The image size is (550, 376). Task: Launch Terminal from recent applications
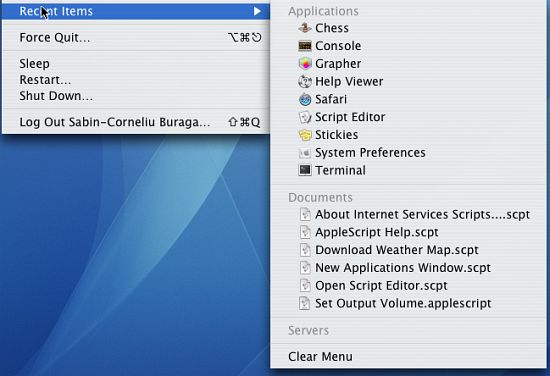[408, 170]
